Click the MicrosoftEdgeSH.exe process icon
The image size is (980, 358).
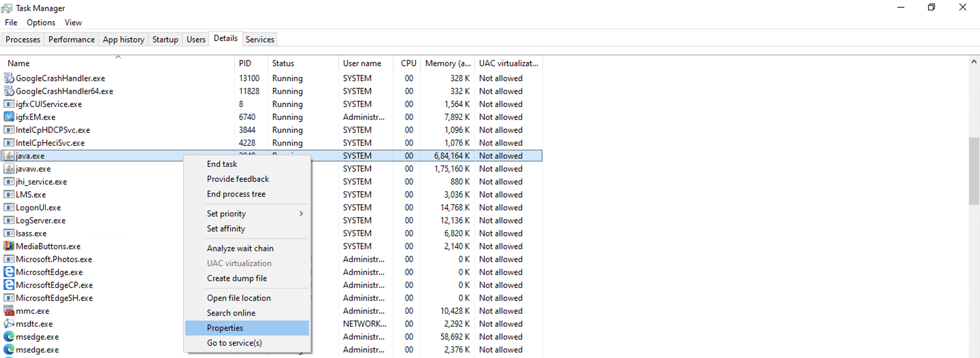[x=9, y=298]
